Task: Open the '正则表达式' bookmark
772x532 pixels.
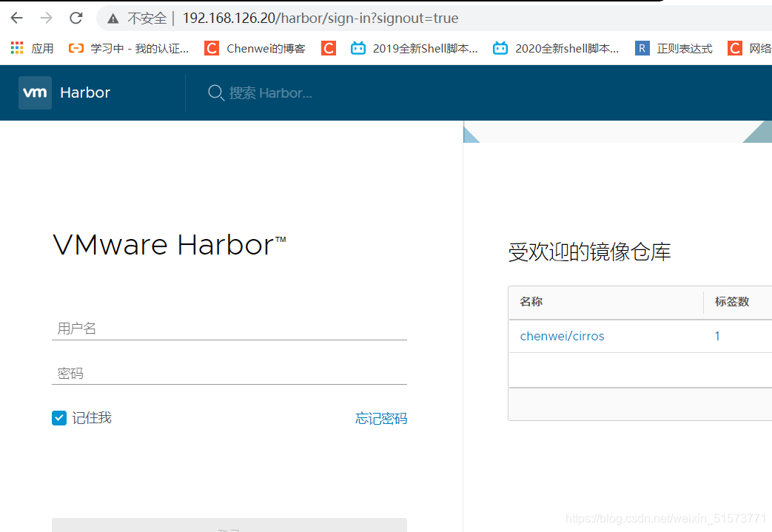Action: pos(674,48)
